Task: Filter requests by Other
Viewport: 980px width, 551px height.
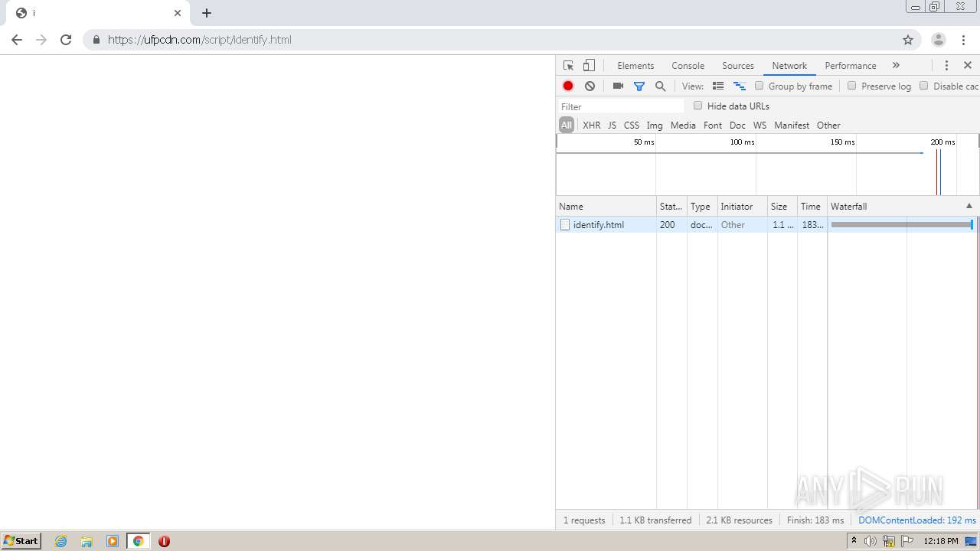Action: point(828,125)
